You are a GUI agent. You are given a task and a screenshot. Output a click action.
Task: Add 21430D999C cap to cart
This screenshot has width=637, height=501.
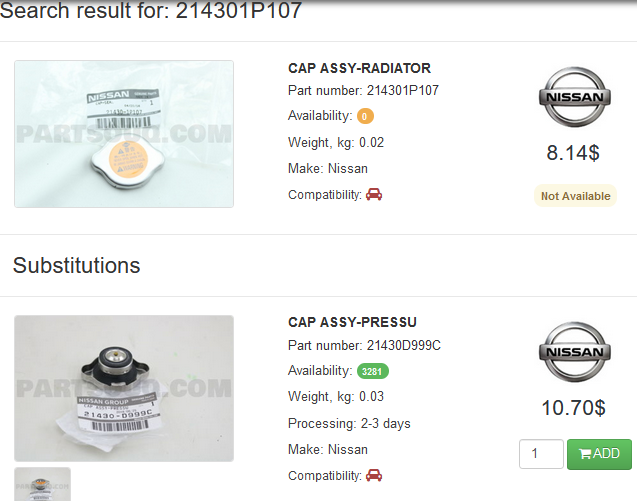coord(599,454)
